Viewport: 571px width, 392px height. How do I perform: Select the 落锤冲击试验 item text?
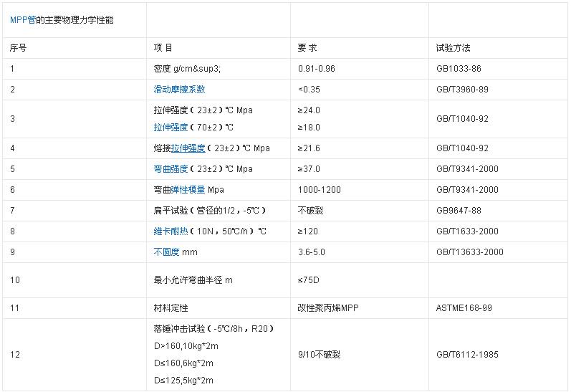(213, 328)
